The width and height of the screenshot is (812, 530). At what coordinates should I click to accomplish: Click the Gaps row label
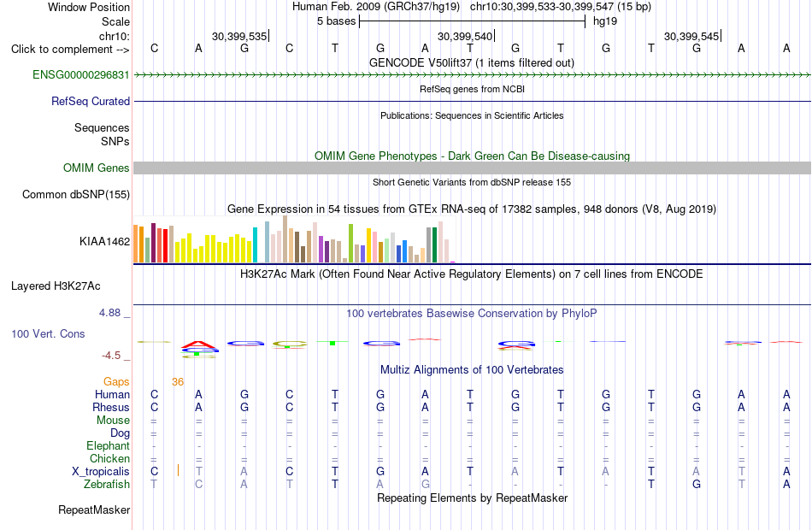(116, 382)
